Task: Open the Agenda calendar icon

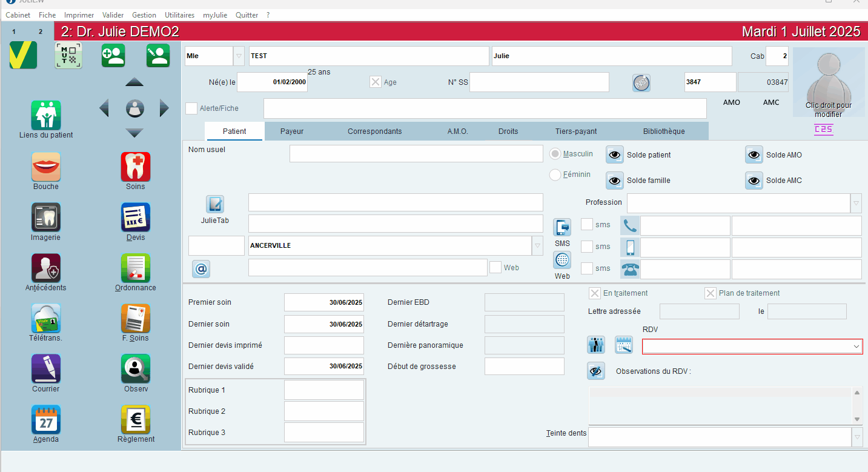Action: point(46,419)
